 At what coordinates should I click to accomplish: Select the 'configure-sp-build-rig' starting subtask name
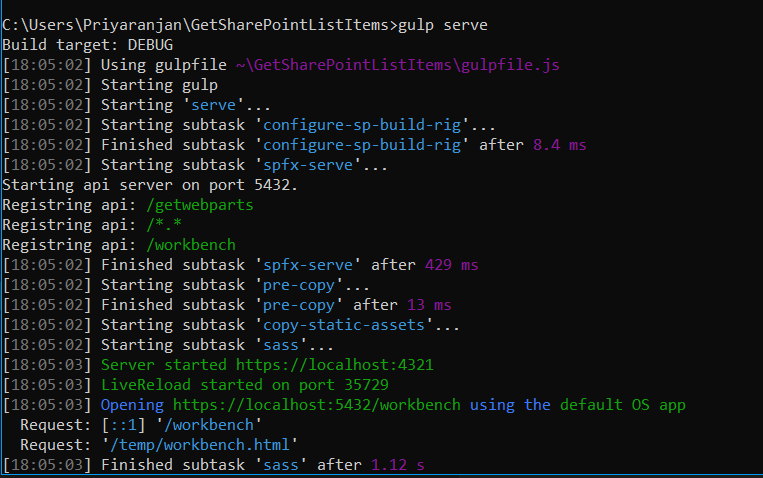pos(362,125)
